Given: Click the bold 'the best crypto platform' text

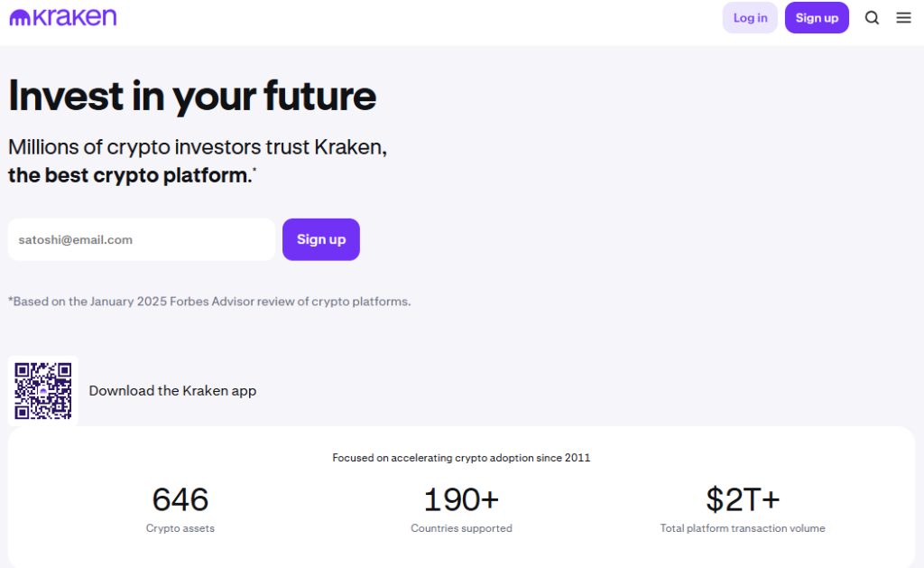Looking at the screenshot, I should (x=129, y=175).
